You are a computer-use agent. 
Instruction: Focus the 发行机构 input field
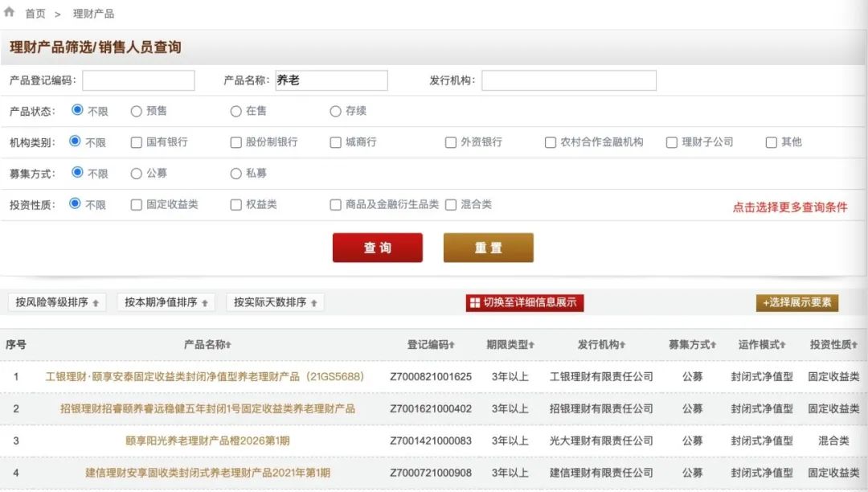tap(569, 80)
